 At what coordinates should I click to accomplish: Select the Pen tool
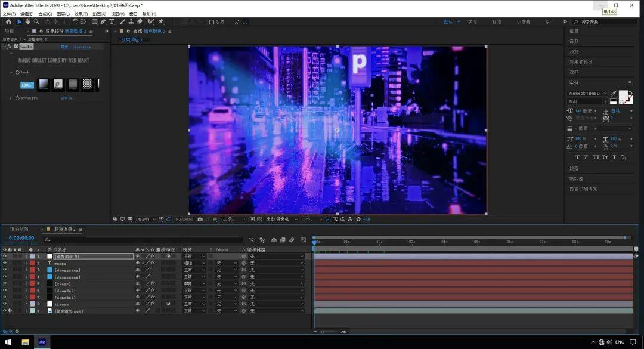point(103,22)
